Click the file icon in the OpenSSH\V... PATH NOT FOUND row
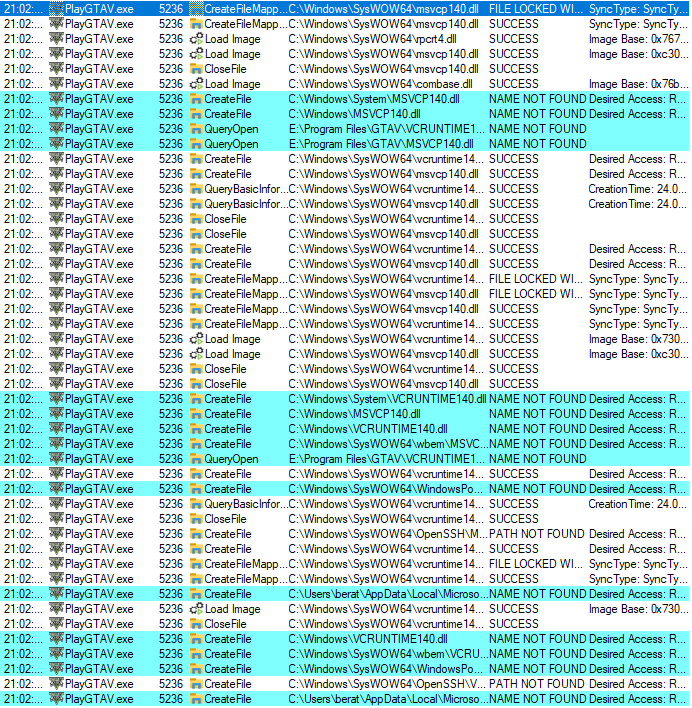The height and width of the screenshot is (708, 692). tap(196, 684)
